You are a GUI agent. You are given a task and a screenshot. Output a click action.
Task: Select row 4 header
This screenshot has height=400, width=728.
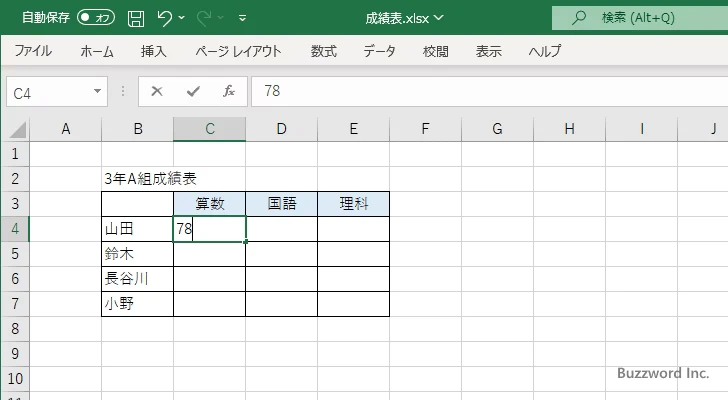coord(15,229)
